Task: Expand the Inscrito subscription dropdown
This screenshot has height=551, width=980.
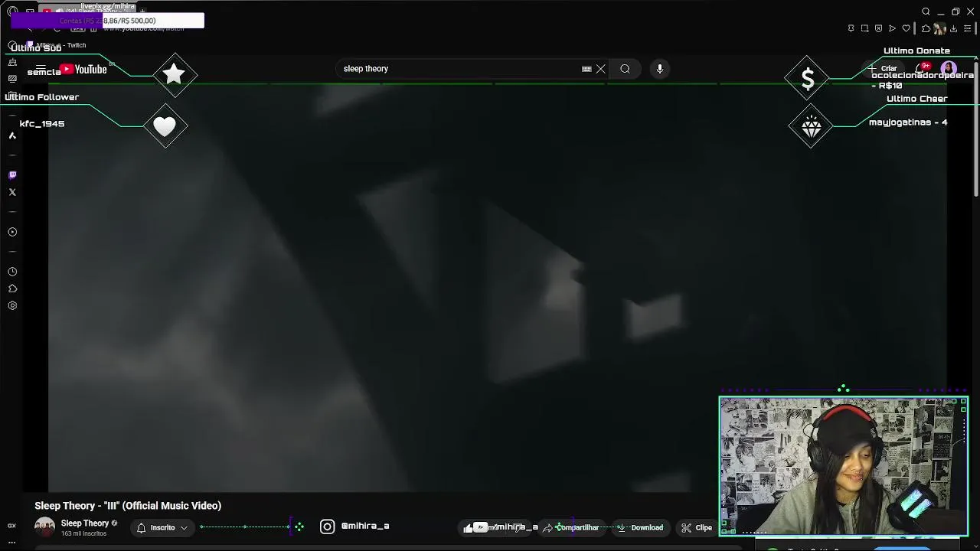Action: pos(162,527)
